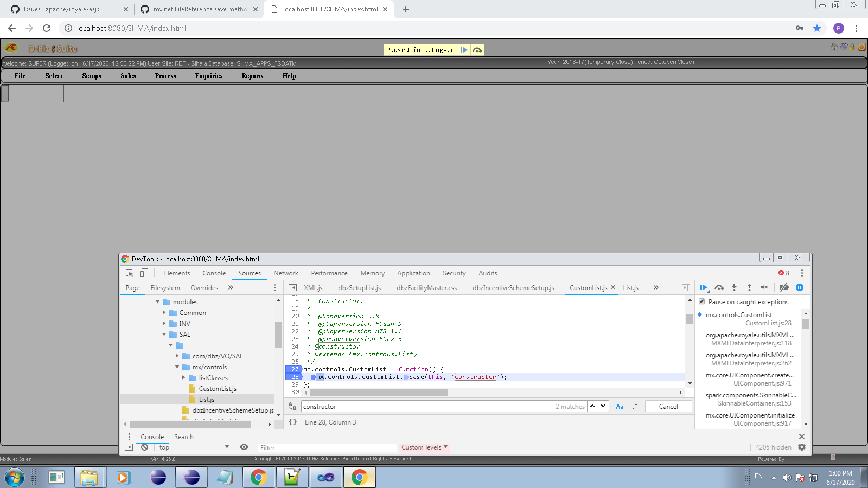
Task: Toggle regular expression search option
Action: point(635,406)
